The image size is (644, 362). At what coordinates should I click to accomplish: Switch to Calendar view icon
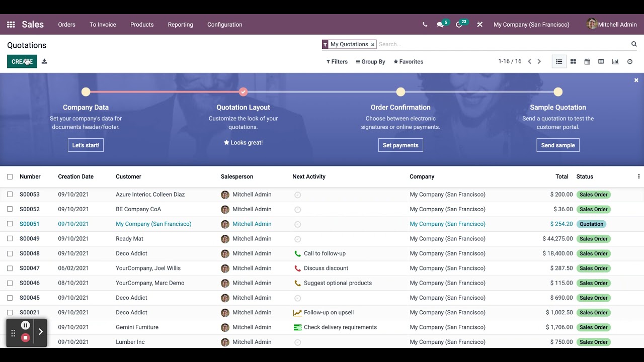[587, 61]
